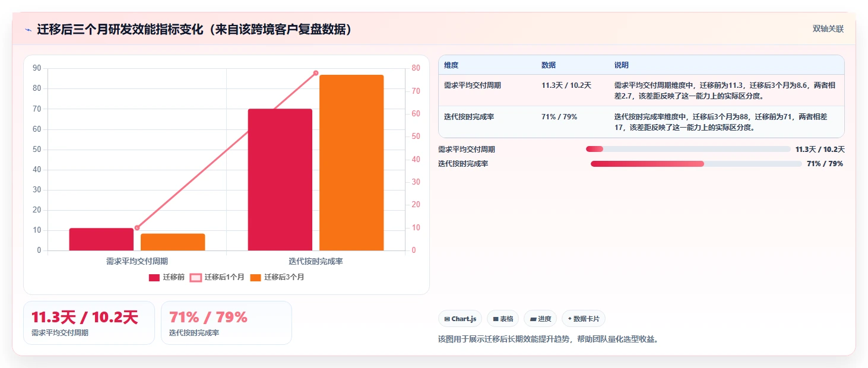Viewport: 868px width, 368px height.
Task: Click the table cell 需求平均交付周期
Action: [473, 85]
